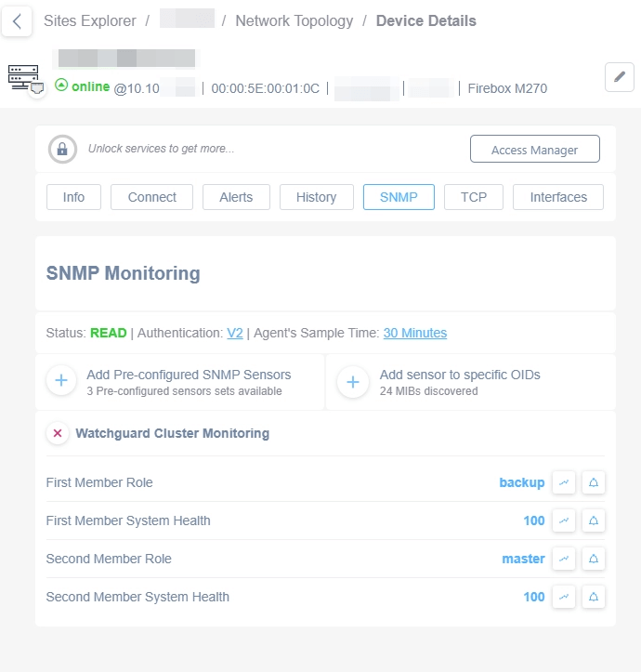Screen dimensions: 641x672
Task: Set alert bell for Second Member Role
Action: (594, 559)
